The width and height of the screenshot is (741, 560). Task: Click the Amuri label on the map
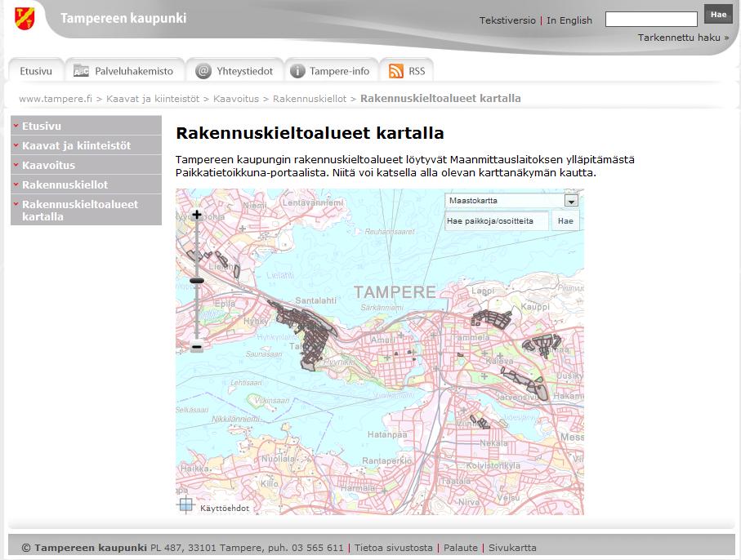pos(383,340)
